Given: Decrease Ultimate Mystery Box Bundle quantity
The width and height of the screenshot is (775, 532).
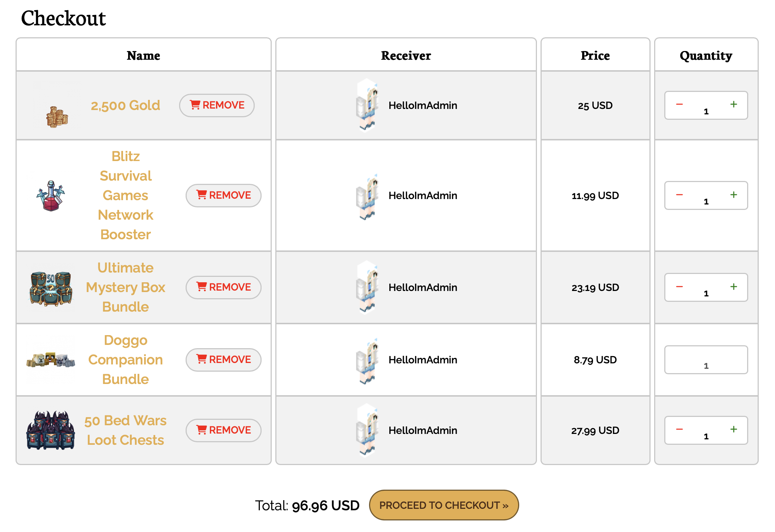Looking at the screenshot, I should (679, 287).
